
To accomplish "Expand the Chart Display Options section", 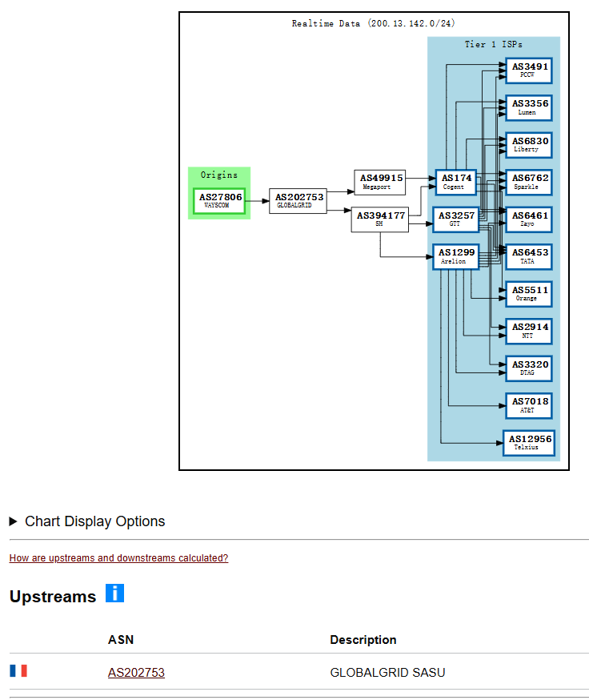I will coord(87,521).
